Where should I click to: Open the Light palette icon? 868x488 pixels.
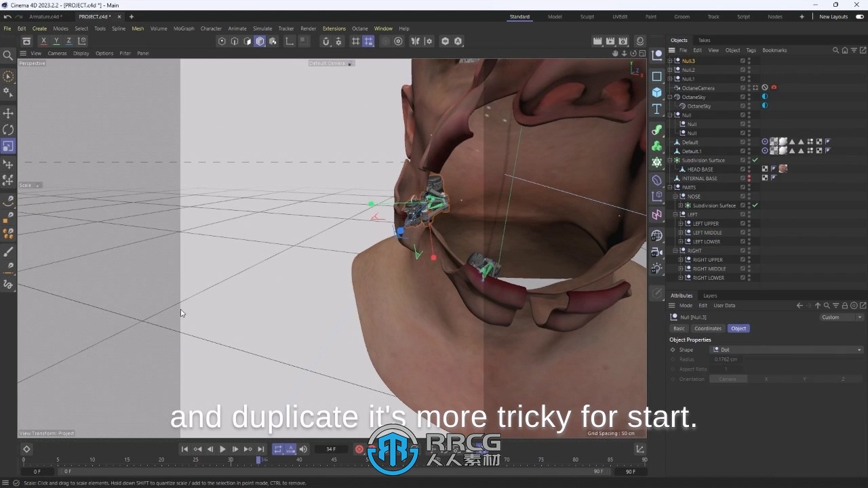pos(657,268)
